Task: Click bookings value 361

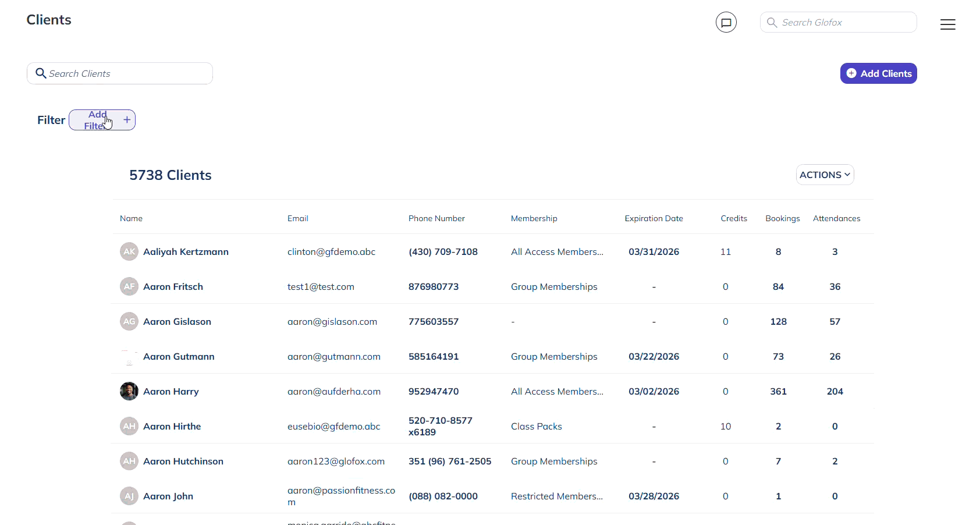Action: [778, 391]
